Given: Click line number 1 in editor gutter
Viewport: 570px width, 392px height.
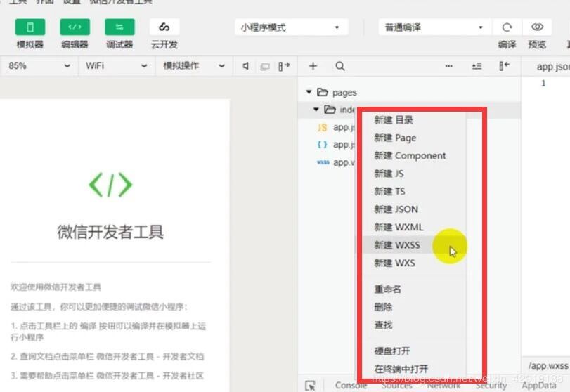Looking at the screenshot, I should 543,83.
